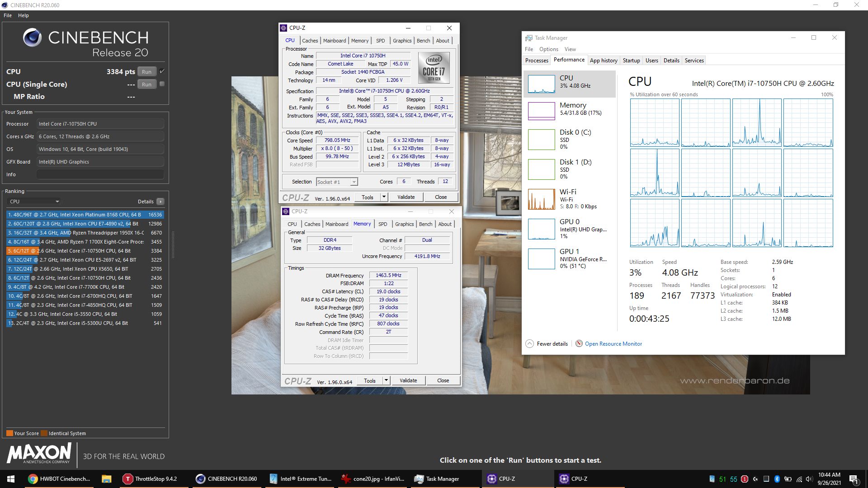
Task: Select GPU 0 Intel UHD in sidebar
Action: (570, 229)
